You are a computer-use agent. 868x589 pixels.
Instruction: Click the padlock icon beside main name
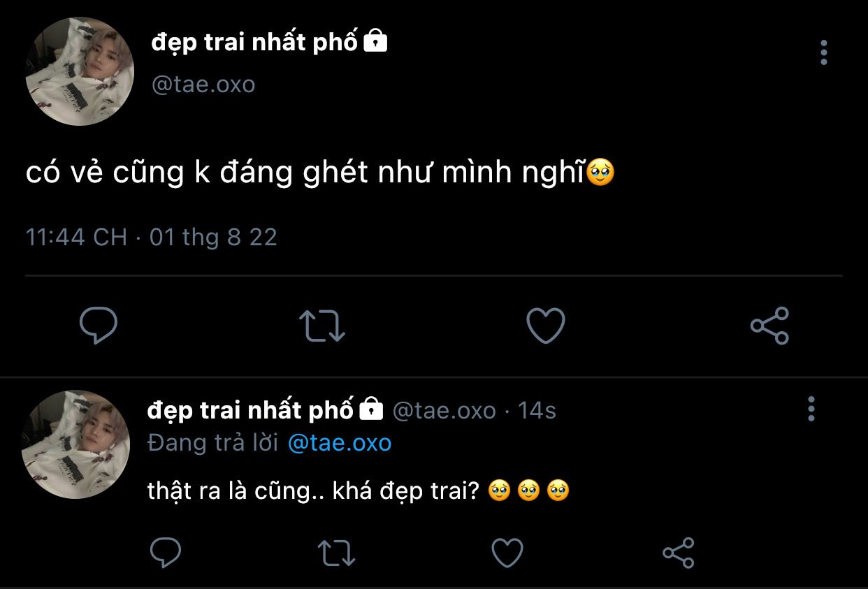pos(376,42)
